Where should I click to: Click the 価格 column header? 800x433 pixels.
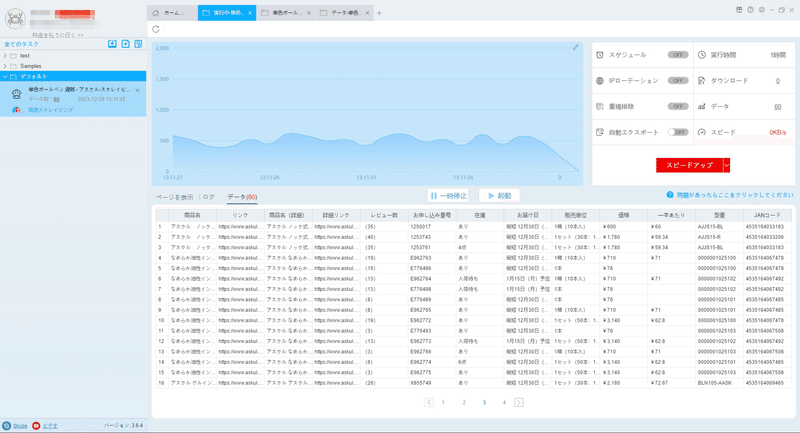623,215
